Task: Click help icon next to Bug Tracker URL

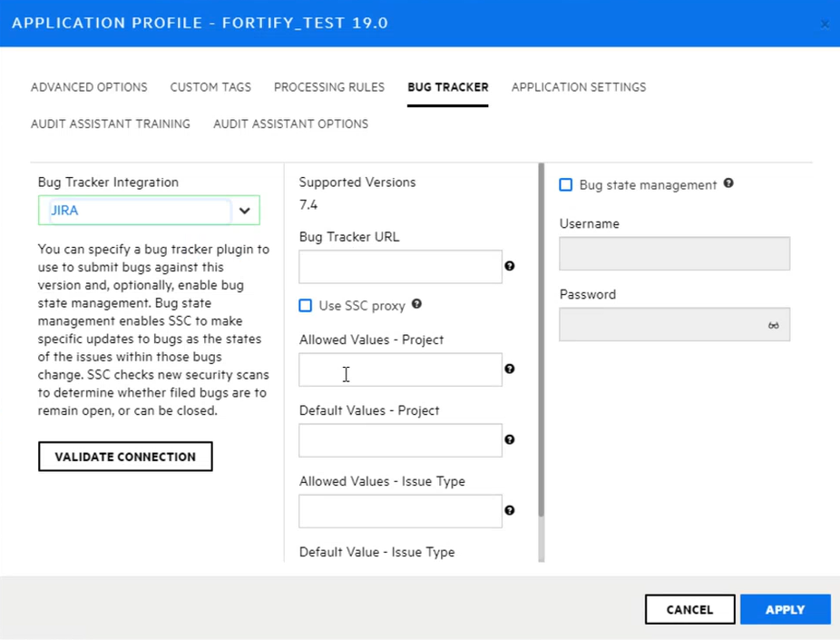Action: [510, 266]
